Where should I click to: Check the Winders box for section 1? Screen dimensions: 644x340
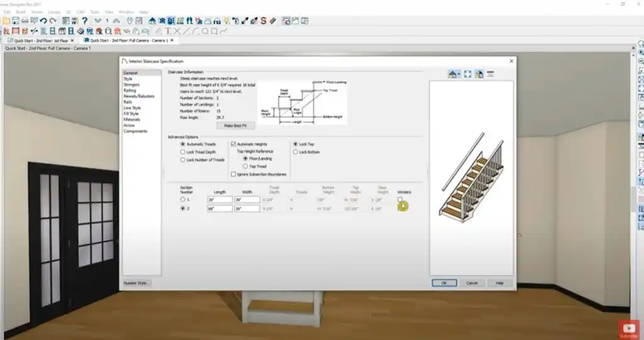(399, 200)
